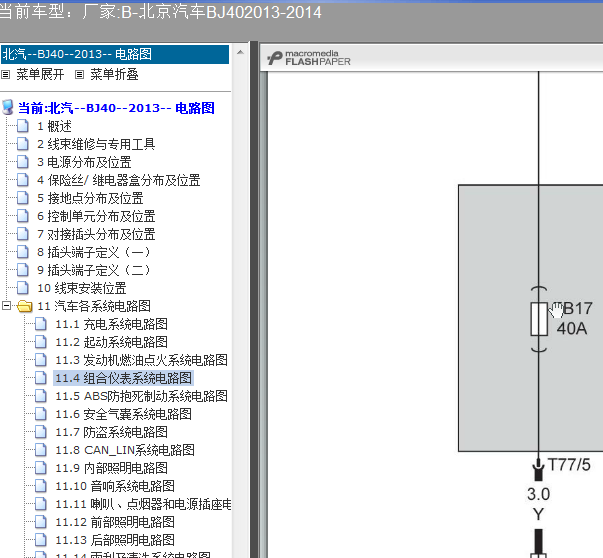Image resolution: width=603 pixels, height=558 pixels.
Task: Click page icon next to 11.9 内部照明电路图
Action: (x=41, y=468)
